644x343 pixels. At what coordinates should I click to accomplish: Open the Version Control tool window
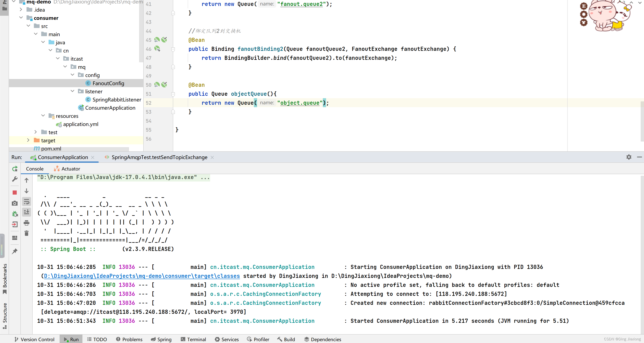click(34, 339)
